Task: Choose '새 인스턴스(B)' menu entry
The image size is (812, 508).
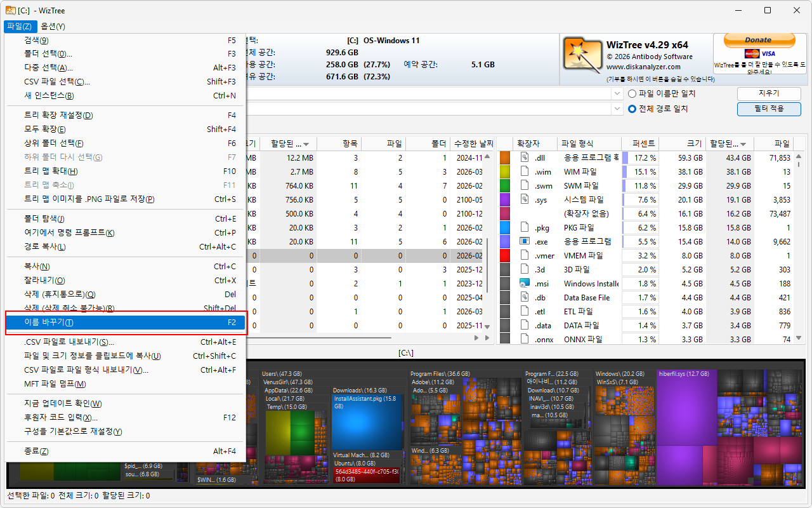Action: click(x=125, y=96)
